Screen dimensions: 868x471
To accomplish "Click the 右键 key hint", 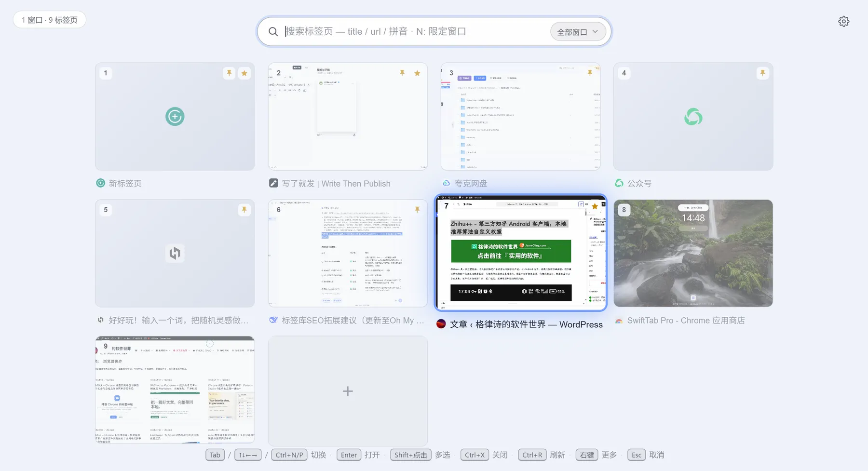I will pyautogui.click(x=587, y=455).
